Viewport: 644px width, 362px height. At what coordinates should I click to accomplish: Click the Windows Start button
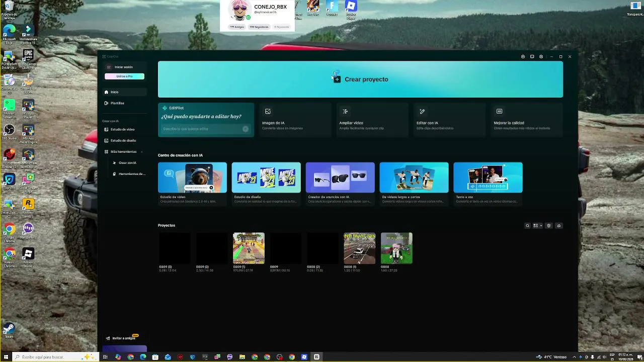click(6, 357)
